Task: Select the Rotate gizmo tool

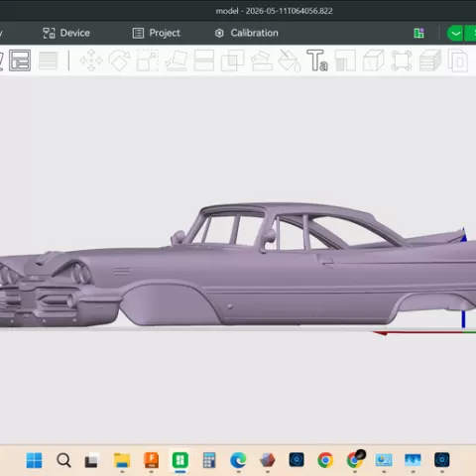Action: [119, 60]
